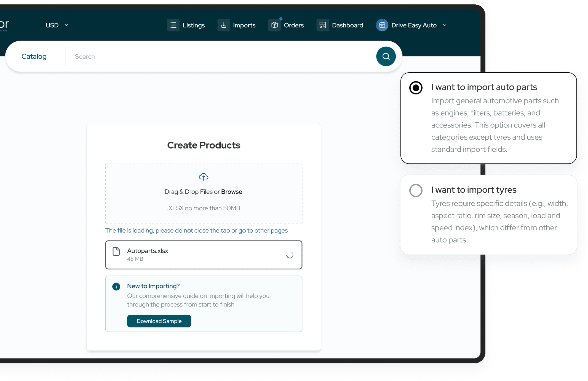The width and height of the screenshot is (588, 381).
Task: Click the I want to import tyres title
Action: point(474,190)
